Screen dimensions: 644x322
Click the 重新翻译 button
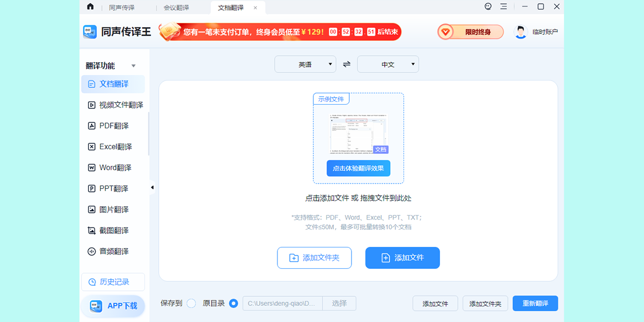(535, 303)
